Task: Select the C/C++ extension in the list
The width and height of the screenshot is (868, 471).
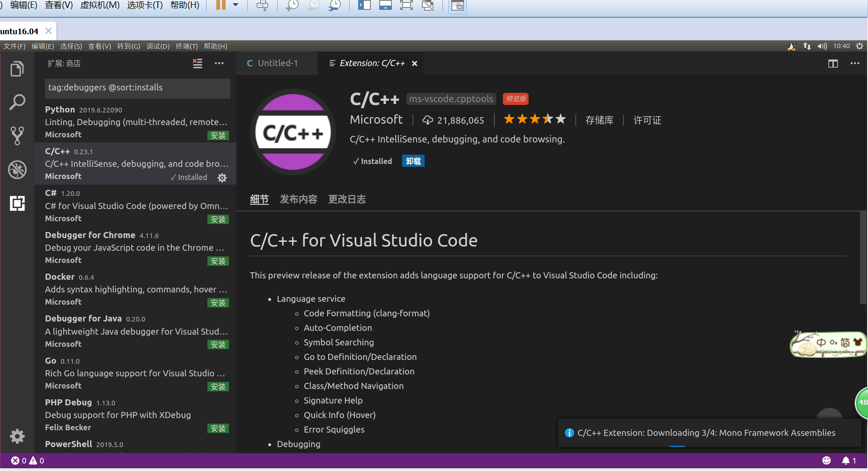Action: tap(135, 164)
